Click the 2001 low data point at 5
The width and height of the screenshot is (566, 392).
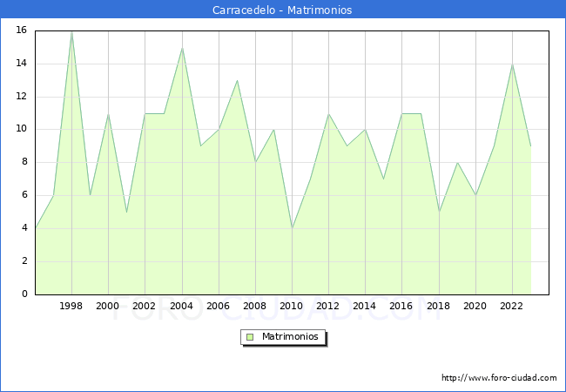tap(127, 212)
